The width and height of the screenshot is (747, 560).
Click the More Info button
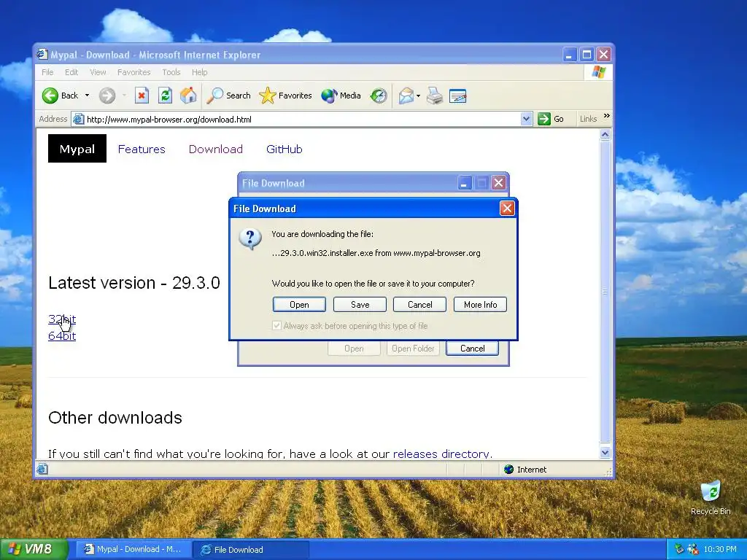tap(480, 305)
